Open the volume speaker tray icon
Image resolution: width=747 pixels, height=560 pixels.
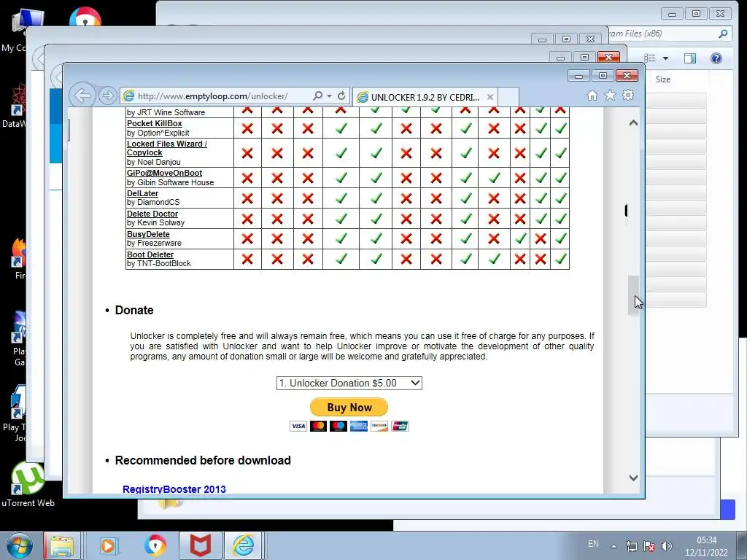pos(667,546)
